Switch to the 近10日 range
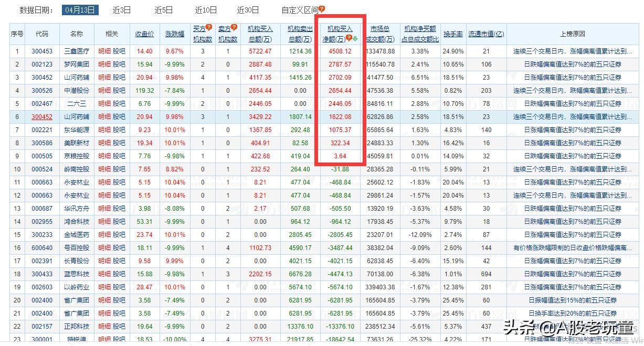This screenshot has width=644, height=346. pyautogui.click(x=205, y=10)
